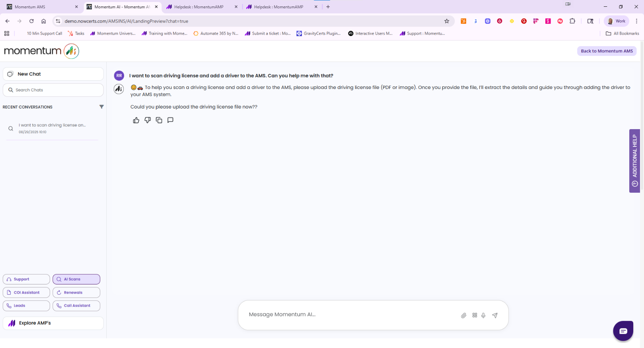644x348 pixels.
Task: Reload the page
Action: coord(31,21)
